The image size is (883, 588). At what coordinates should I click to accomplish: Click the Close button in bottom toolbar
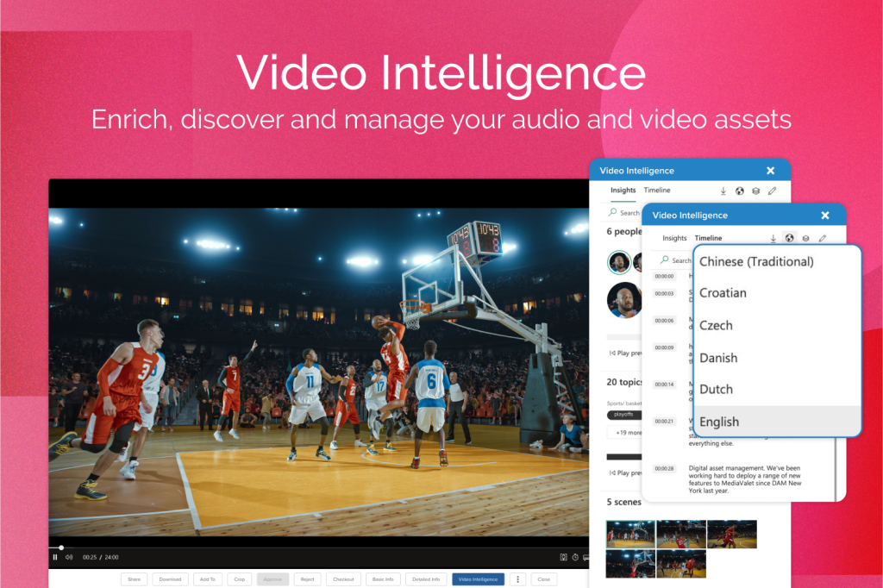pyautogui.click(x=543, y=579)
